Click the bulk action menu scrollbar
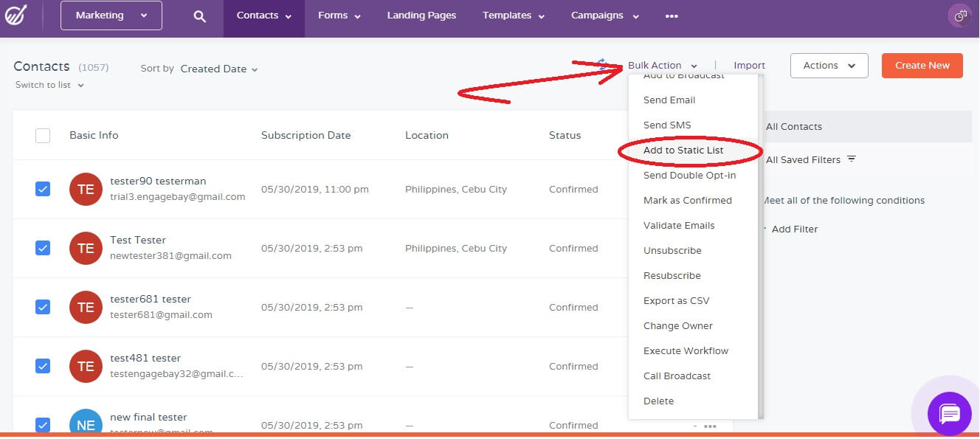 pyautogui.click(x=761, y=246)
